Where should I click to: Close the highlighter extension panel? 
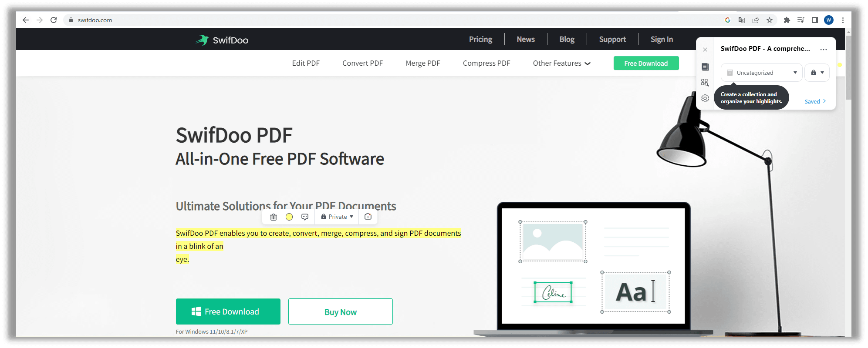click(705, 50)
